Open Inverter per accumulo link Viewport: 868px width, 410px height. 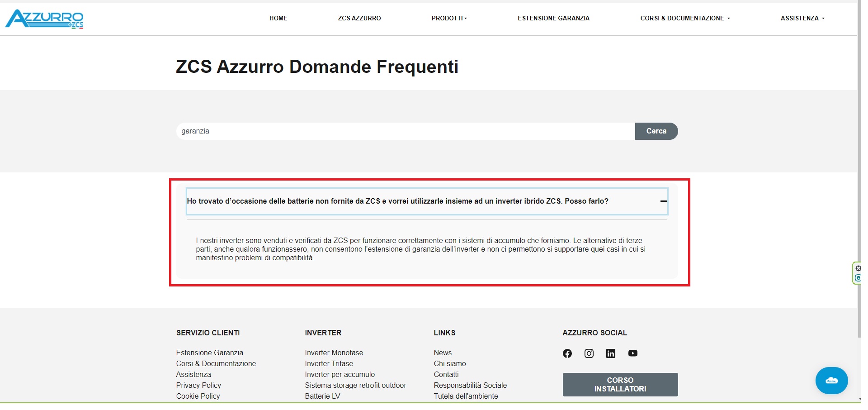(x=340, y=374)
